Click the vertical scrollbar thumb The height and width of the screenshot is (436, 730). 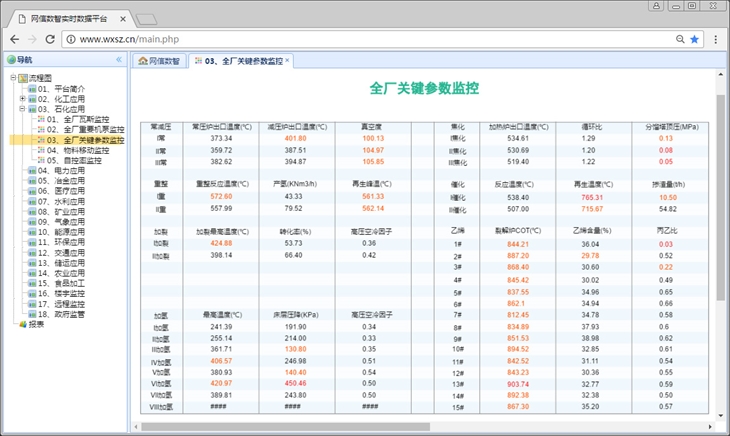coord(721,197)
